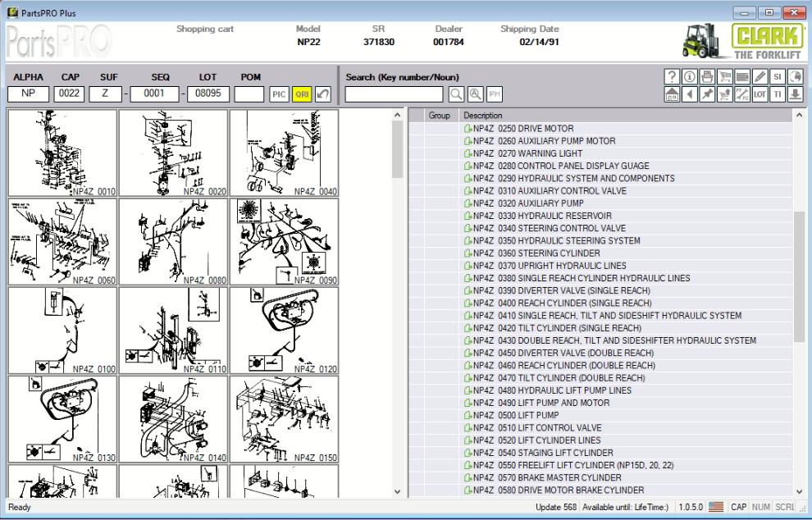This screenshot has height=520, width=812.
Task: Click the print icon
Action: click(x=708, y=77)
